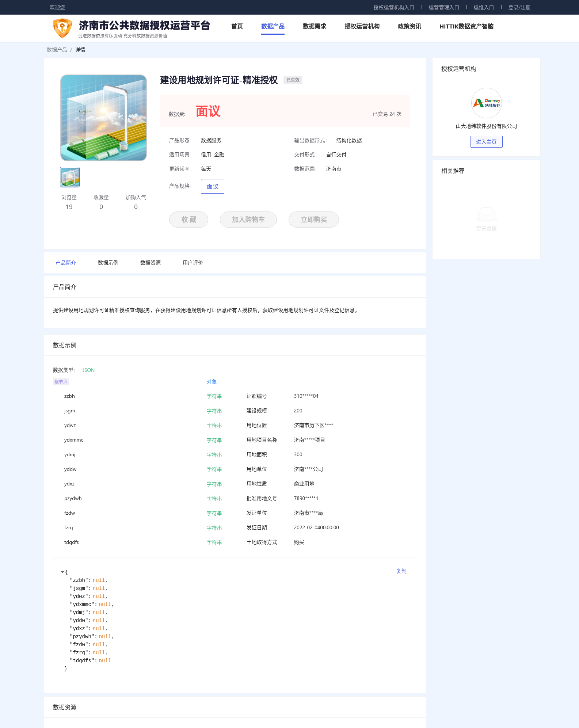Click the 加入购物车 button
Viewport: 579px width, 728px height.
click(248, 220)
